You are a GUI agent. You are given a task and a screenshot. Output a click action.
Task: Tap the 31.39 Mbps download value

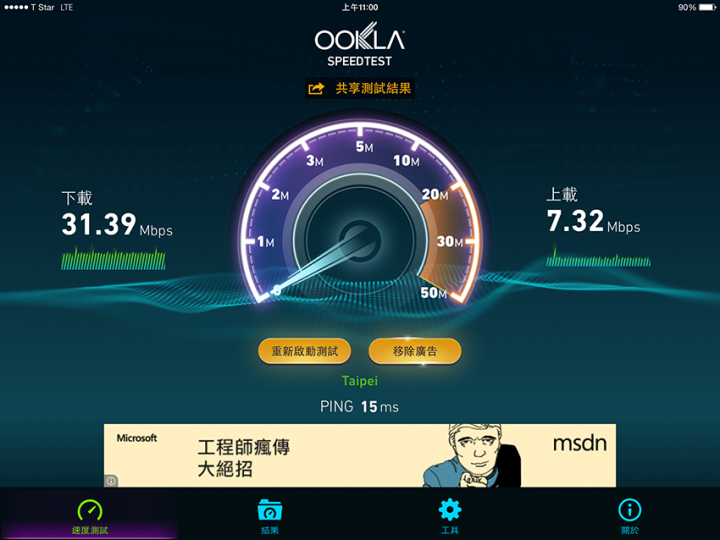(x=117, y=224)
